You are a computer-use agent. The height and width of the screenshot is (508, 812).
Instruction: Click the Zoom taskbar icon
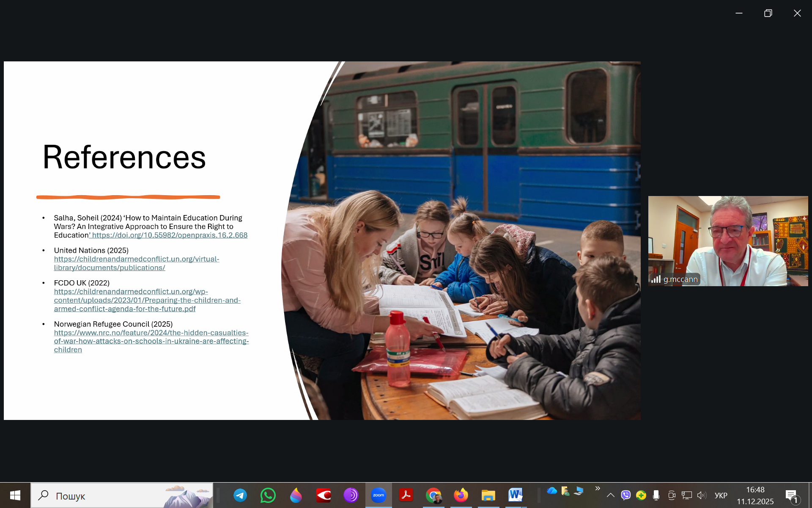point(379,495)
